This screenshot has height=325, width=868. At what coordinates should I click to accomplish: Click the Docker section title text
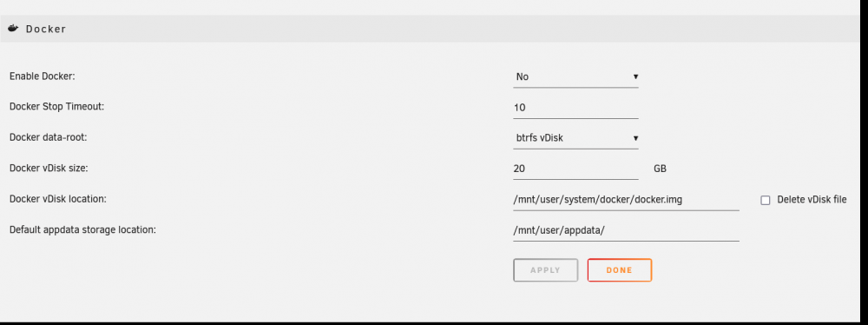coord(46,29)
